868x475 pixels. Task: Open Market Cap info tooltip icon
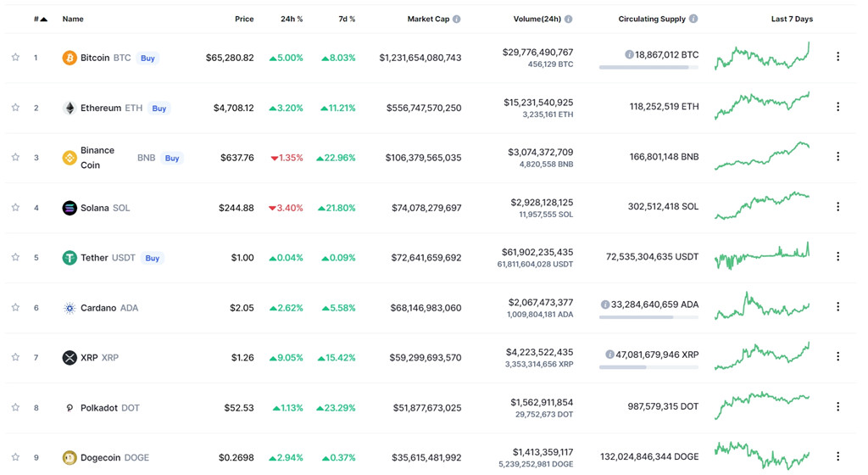coord(456,19)
